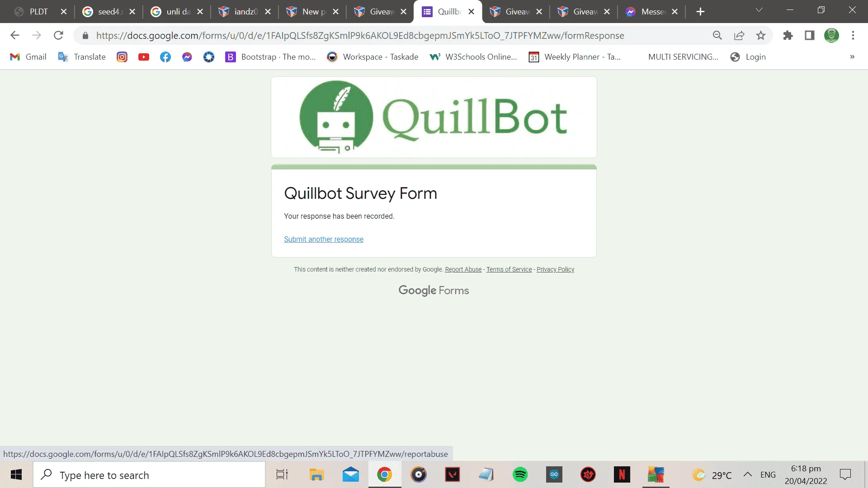Open the Login bookmark

coord(748,57)
